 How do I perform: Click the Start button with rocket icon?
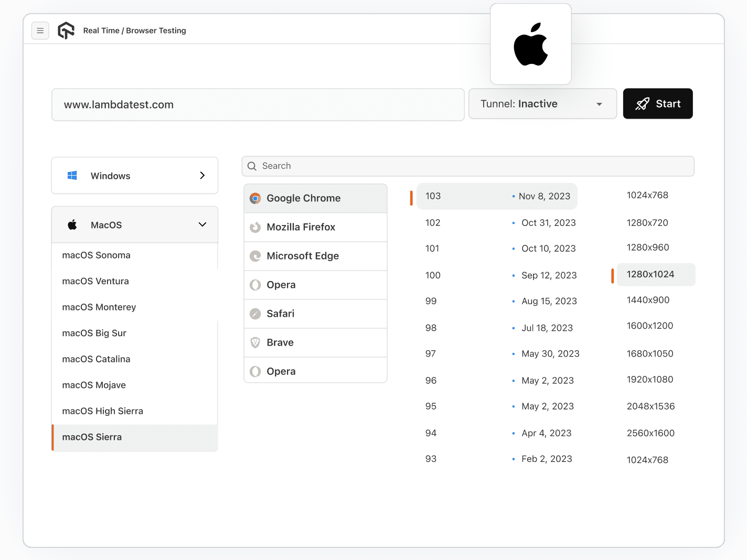click(x=658, y=104)
